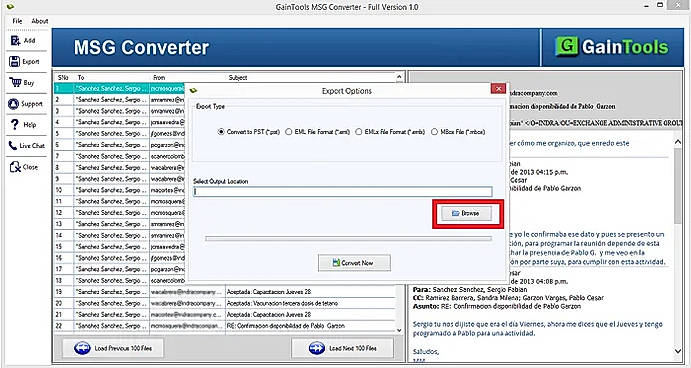Click Browse to pick output folder

[466, 213]
